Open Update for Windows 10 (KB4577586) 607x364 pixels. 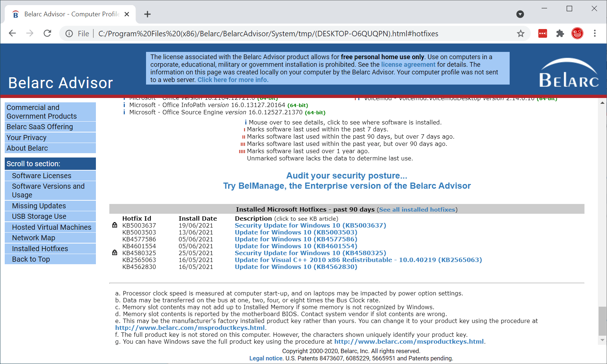tap(296, 239)
